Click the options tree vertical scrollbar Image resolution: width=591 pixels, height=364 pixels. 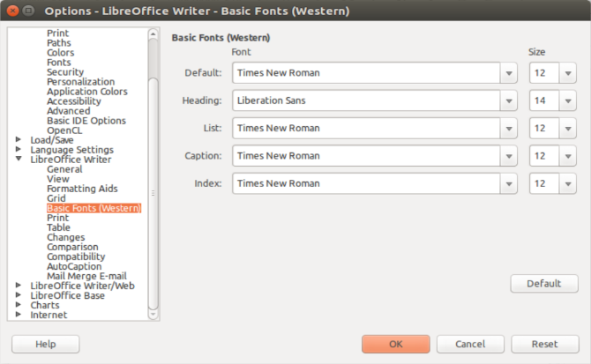pos(153,192)
